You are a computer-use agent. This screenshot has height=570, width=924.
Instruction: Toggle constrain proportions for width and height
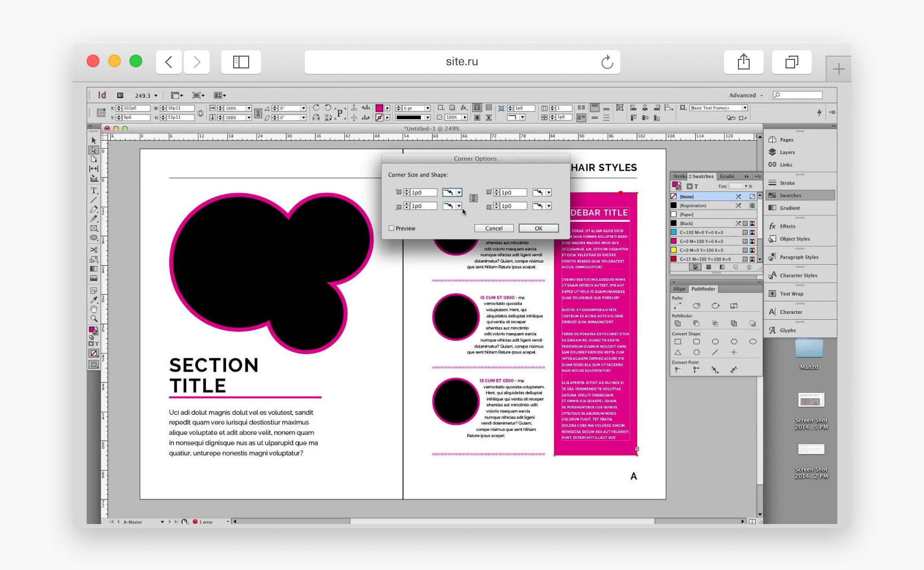(x=201, y=113)
